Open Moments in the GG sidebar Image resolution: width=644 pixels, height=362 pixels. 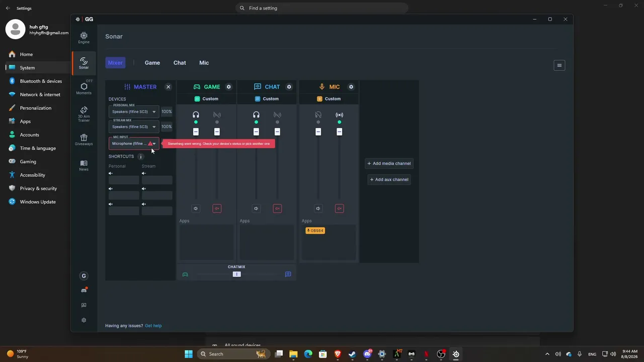coord(84,88)
